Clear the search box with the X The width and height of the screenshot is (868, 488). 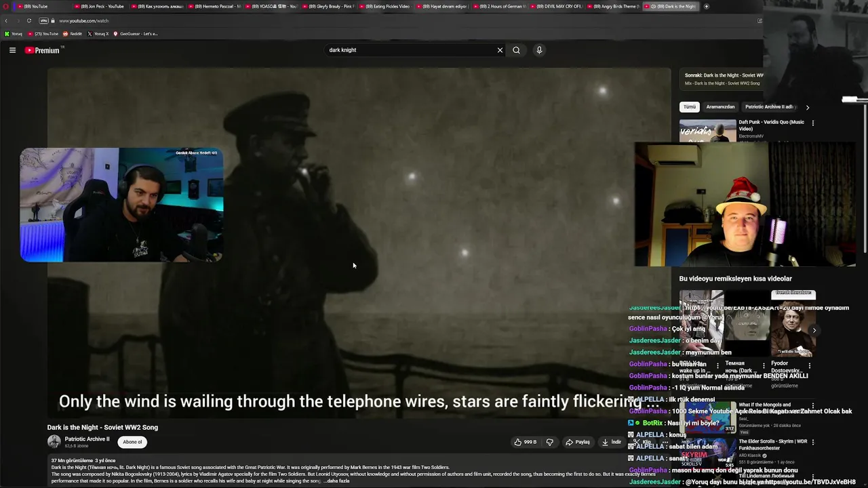pos(500,50)
